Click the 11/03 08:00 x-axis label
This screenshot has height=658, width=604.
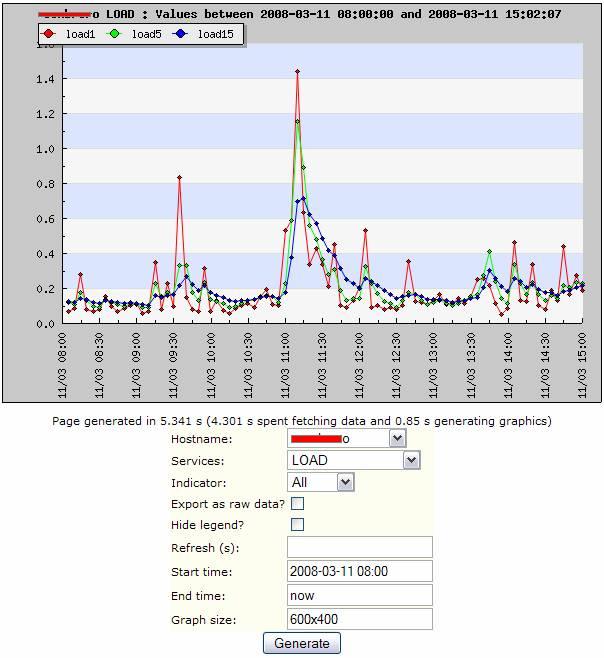62,365
